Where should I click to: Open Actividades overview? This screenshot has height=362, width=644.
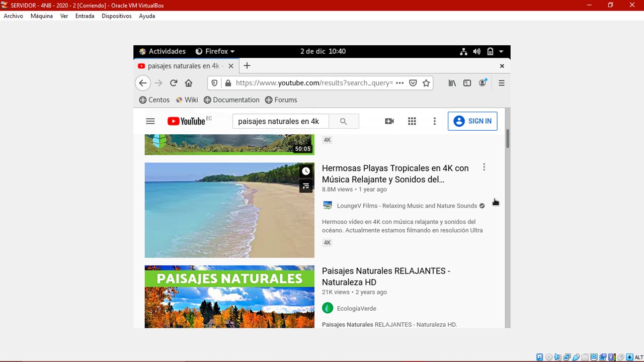[x=163, y=51]
